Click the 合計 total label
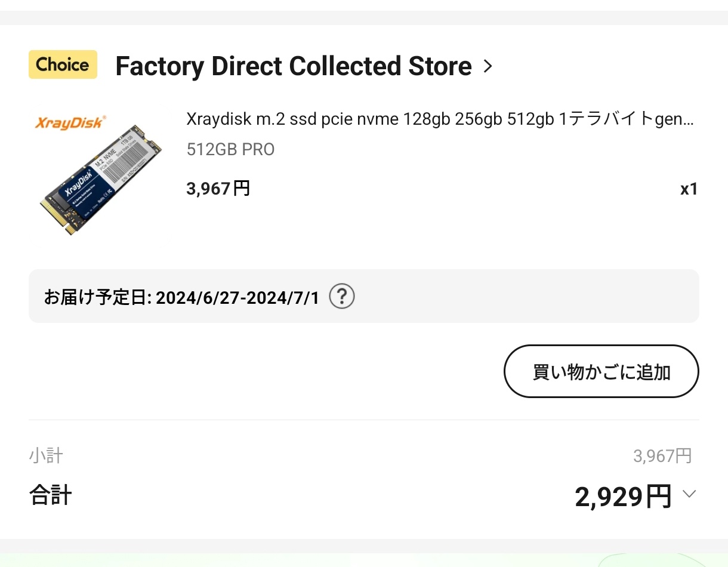This screenshot has width=728, height=567. click(x=51, y=495)
